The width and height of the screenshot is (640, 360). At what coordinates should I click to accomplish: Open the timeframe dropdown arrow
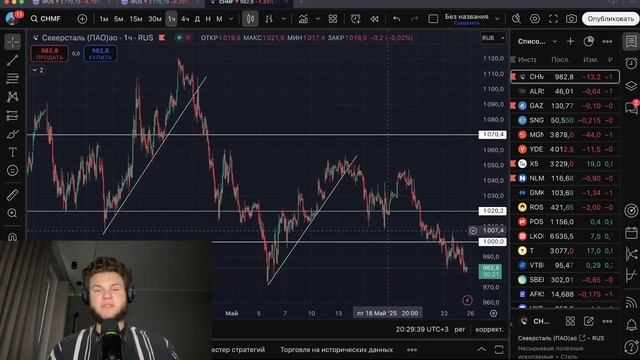pyautogui.click(x=231, y=19)
